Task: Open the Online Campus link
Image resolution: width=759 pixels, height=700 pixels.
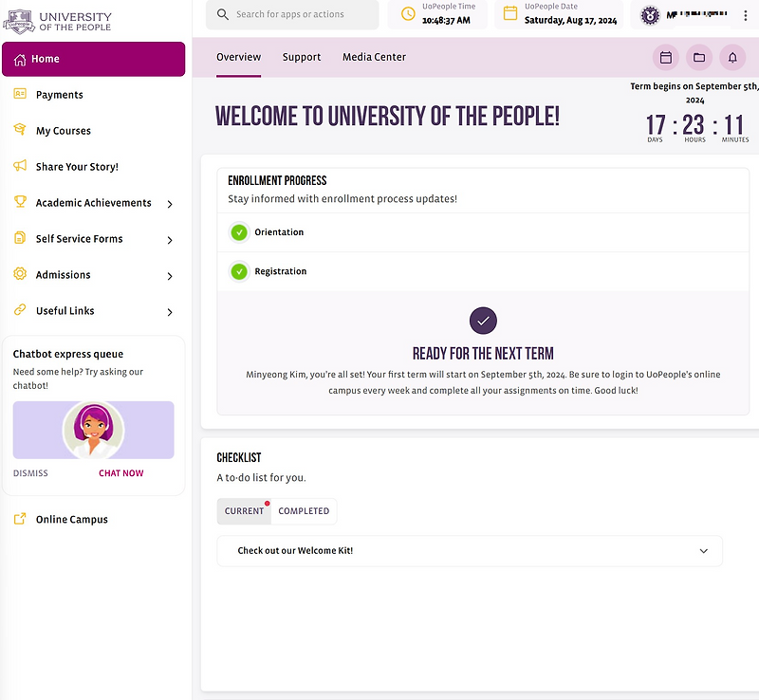Action: (x=72, y=519)
